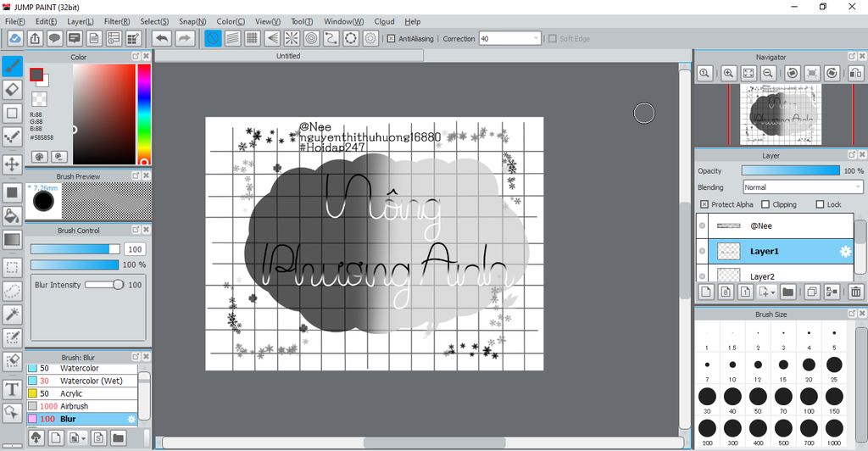Click the cloud save icon in toolbar
868x451 pixels.
[15, 38]
